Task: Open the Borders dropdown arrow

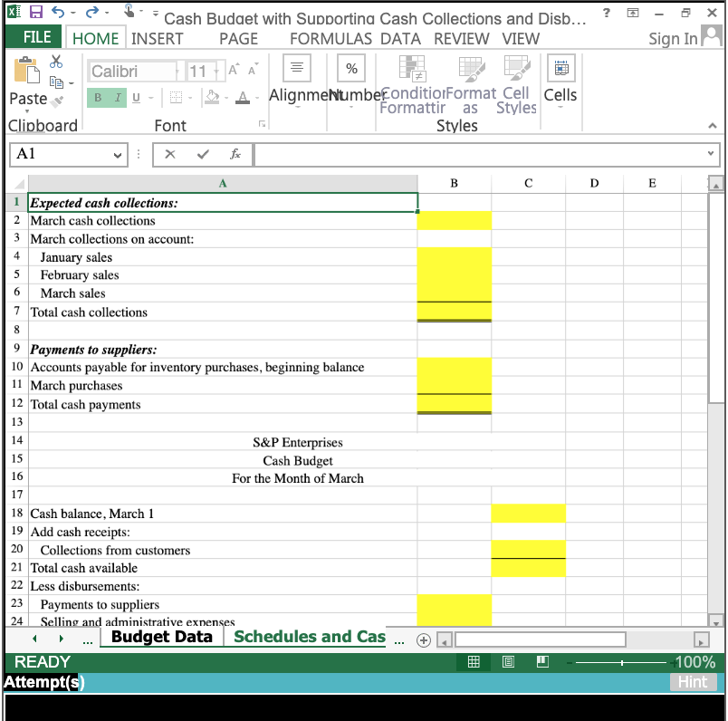Action: (190, 97)
